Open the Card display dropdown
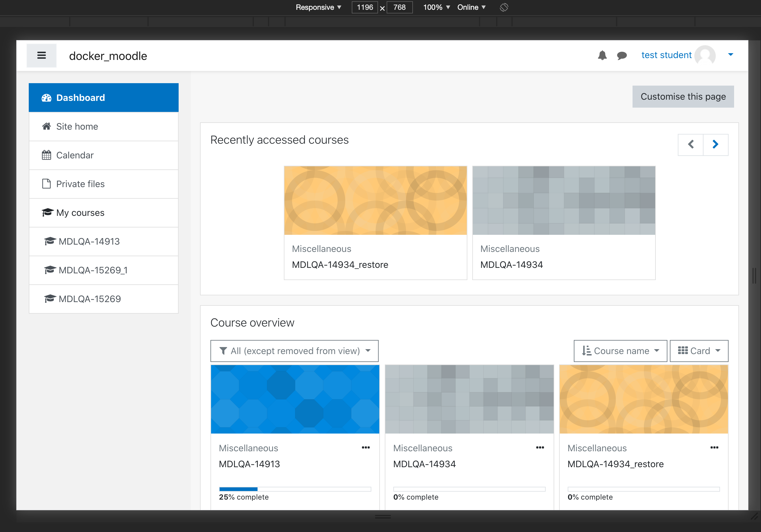 coord(699,351)
